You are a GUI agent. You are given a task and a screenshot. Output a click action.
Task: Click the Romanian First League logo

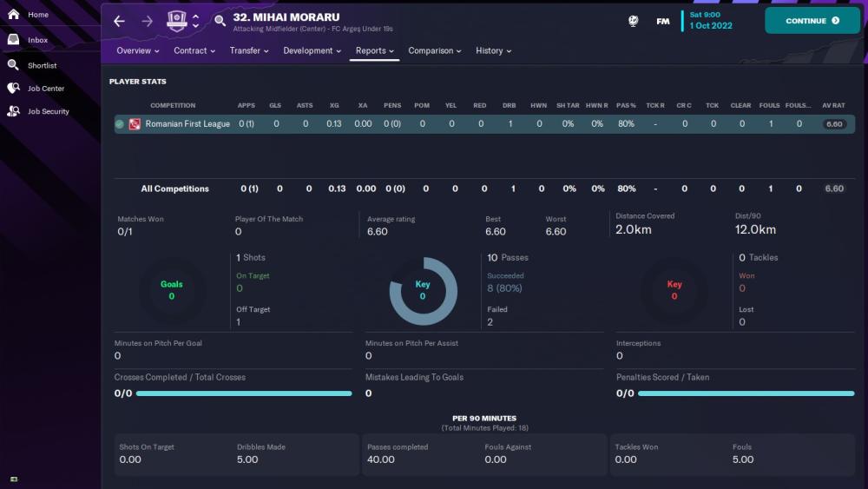(135, 124)
